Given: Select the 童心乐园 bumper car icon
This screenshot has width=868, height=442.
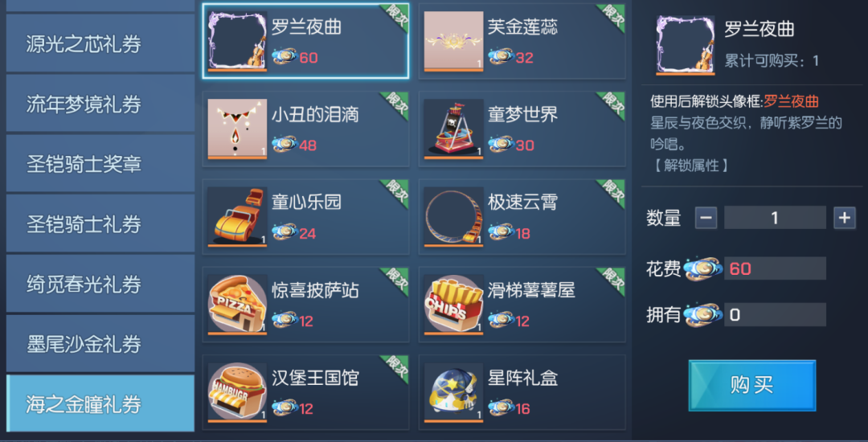Looking at the screenshot, I should tap(237, 217).
